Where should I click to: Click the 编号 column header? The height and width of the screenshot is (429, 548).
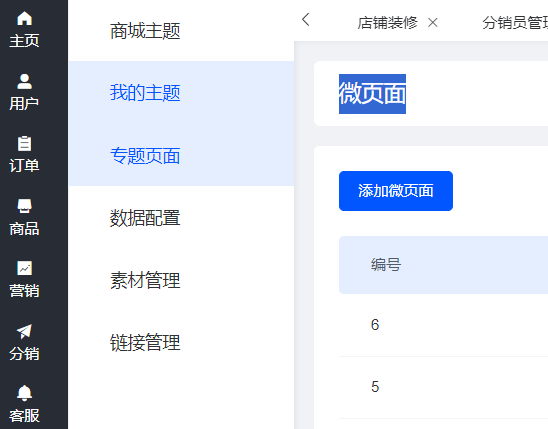pos(386,264)
